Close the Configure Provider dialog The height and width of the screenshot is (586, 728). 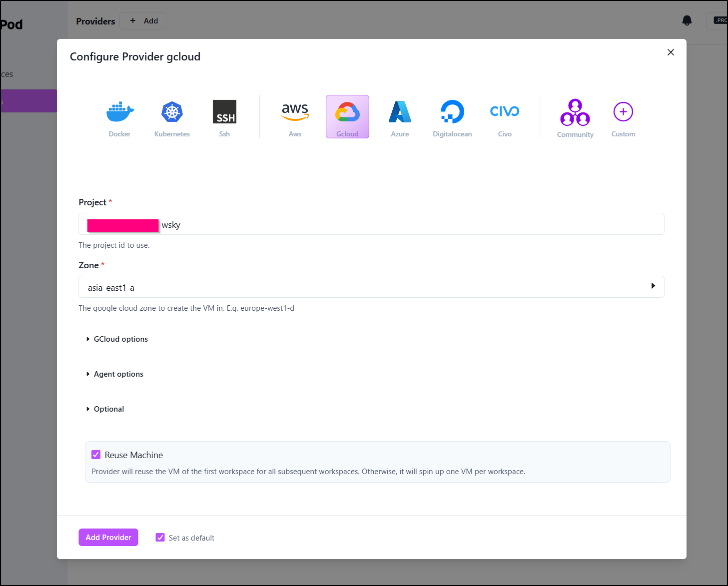(671, 52)
